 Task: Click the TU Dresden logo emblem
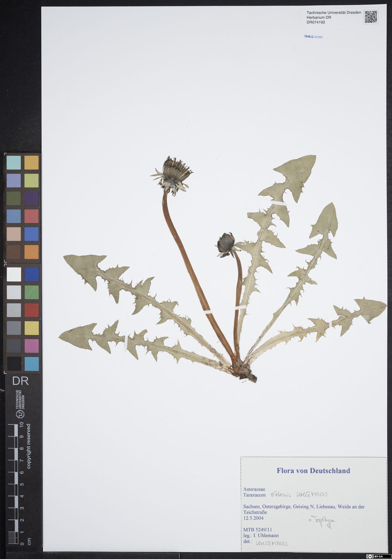pyautogui.click(x=20, y=414)
